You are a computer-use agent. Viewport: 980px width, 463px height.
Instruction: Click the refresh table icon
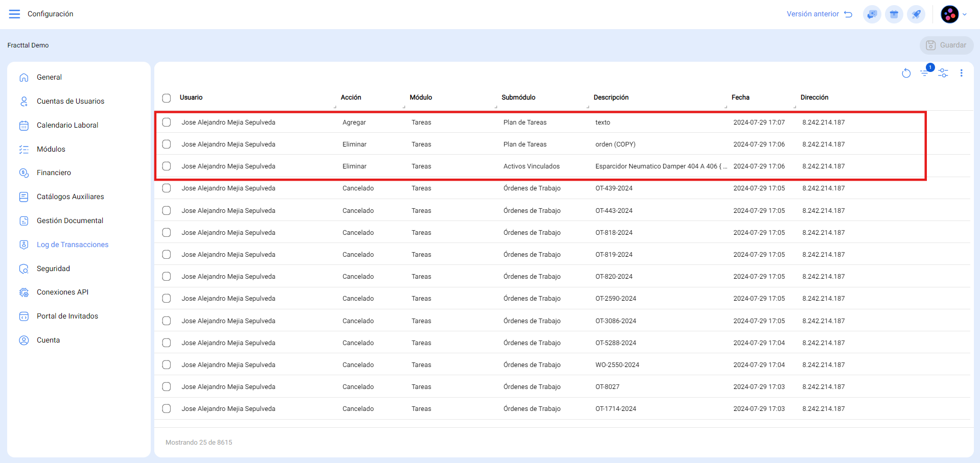(x=906, y=74)
